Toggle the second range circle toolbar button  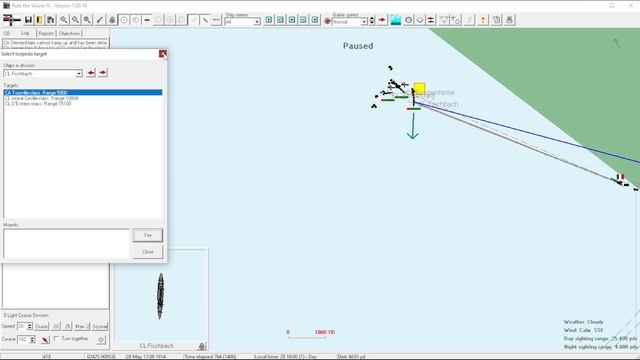point(136,20)
